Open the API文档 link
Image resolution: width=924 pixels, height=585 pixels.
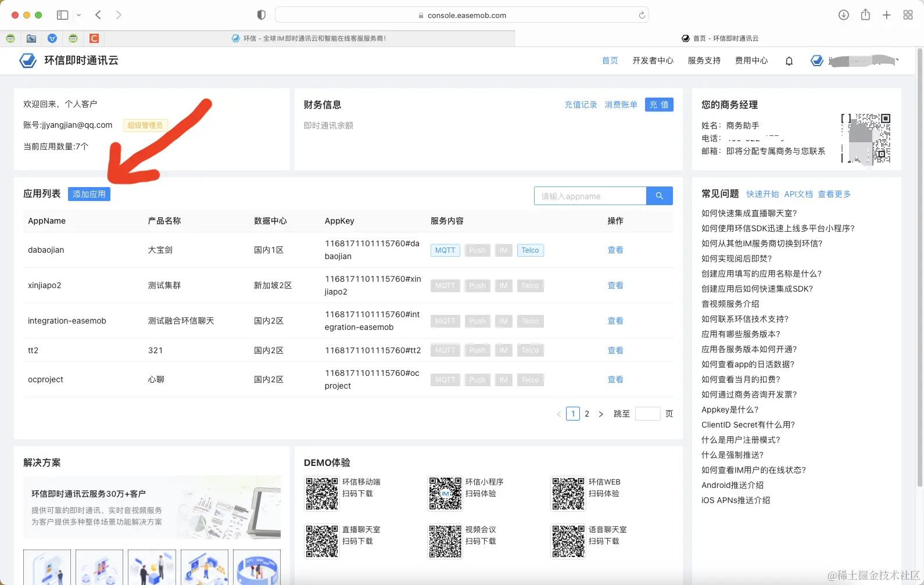pyautogui.click(x=798, y=194)
